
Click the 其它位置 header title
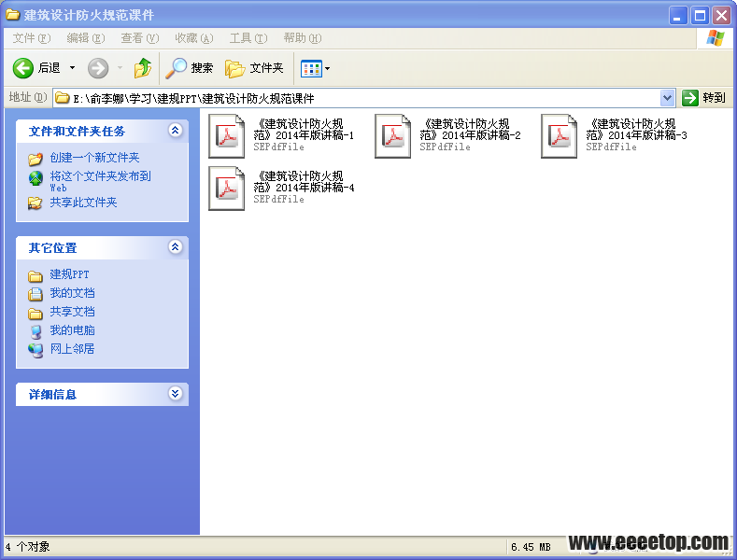52,247
